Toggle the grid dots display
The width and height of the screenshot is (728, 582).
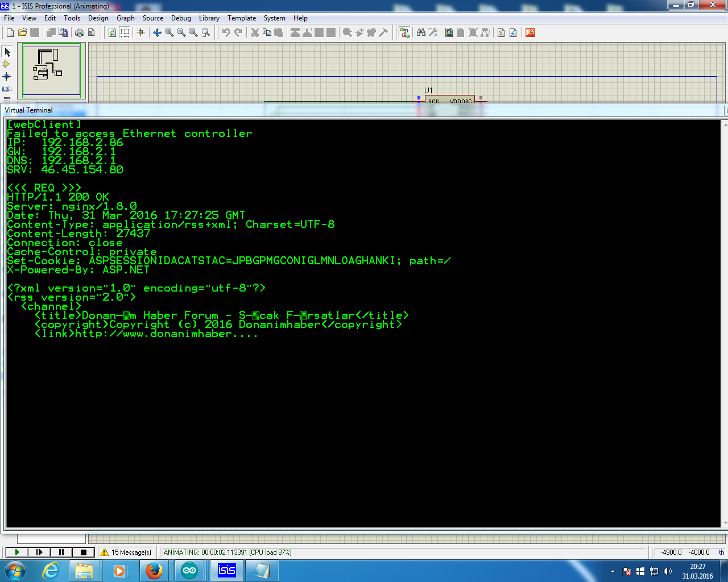point(125,33)
